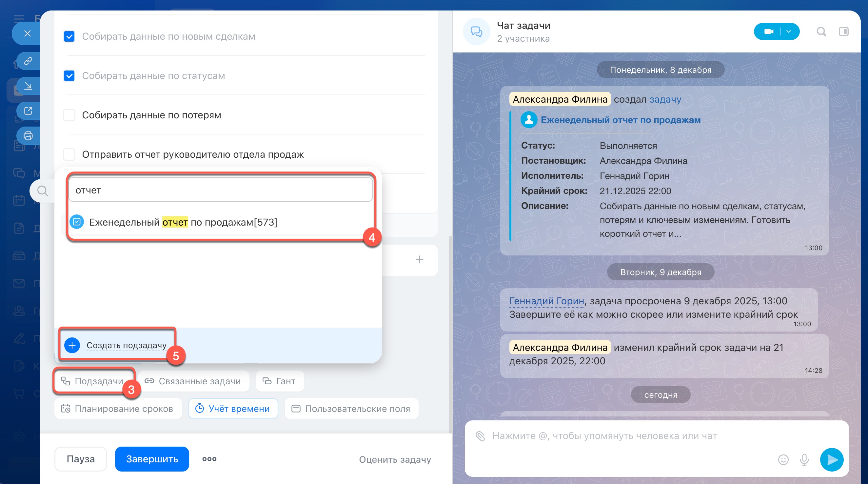This screenshot has height=484, width=868.
Task: Click the minimize panel arrow icon
Action: (x=28, y=86)
